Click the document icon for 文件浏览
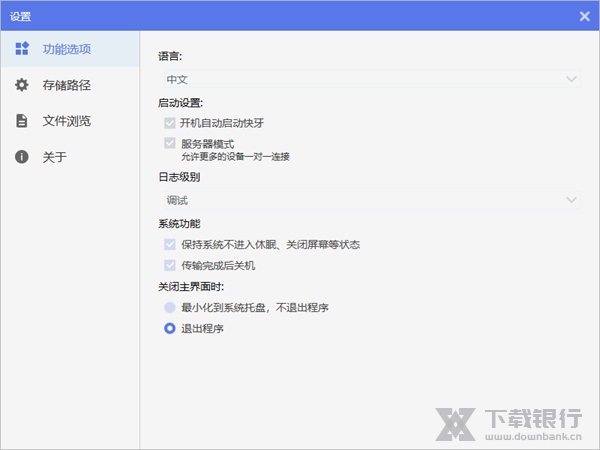 pyautogui.click(x=22, y=121)
